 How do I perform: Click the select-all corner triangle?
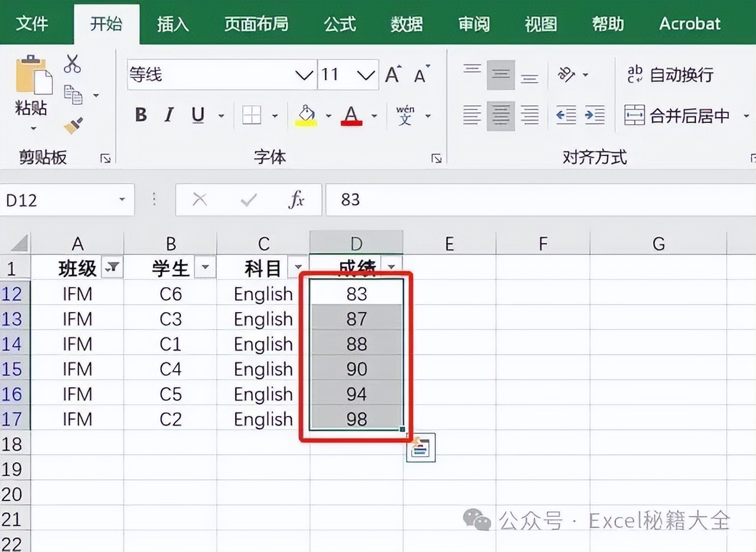[x=20, y=243]
